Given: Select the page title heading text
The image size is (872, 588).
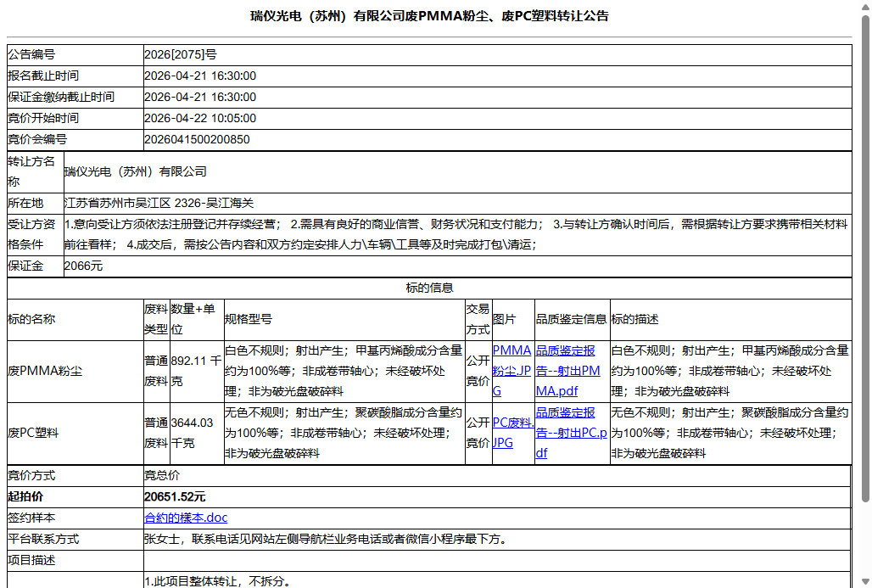Looking at the screenshot, I should [429, 16].
